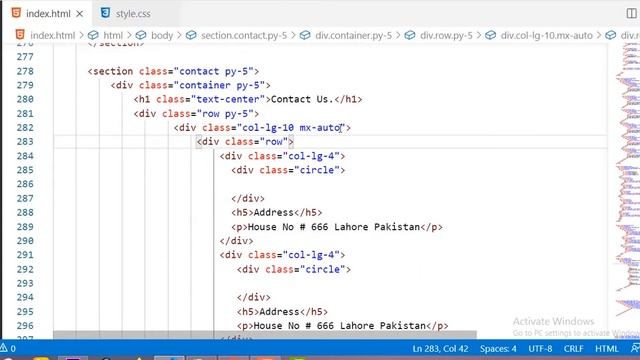
Task: Click index.html in the breadcrumb
Action: pos(53,36)
